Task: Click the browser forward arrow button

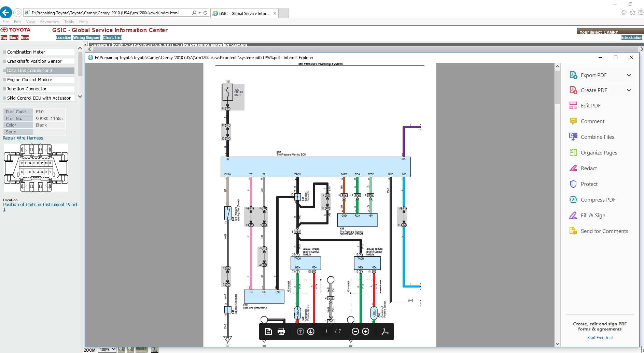Action: pos(17,13)
